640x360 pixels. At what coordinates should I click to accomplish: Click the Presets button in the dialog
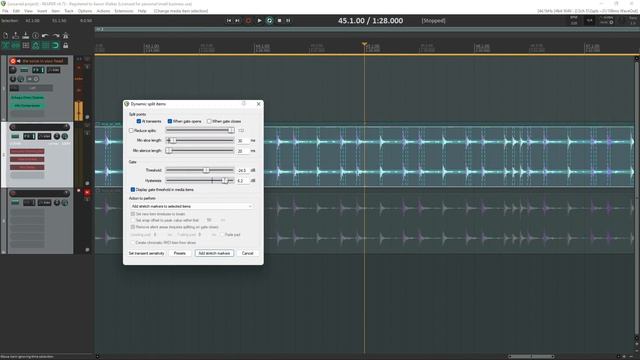180,253
